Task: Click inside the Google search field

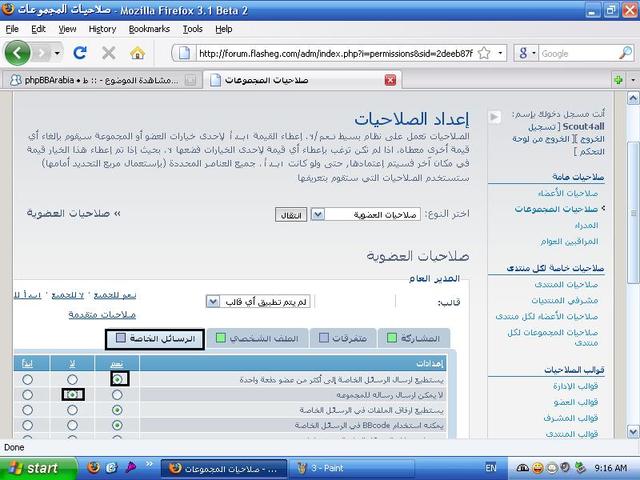Action: 578,53
